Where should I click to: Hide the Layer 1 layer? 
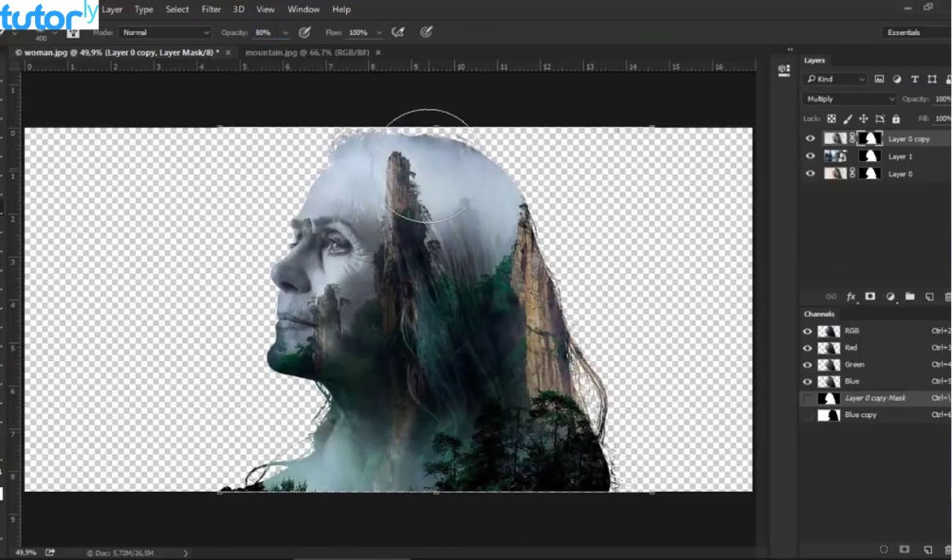810,156
